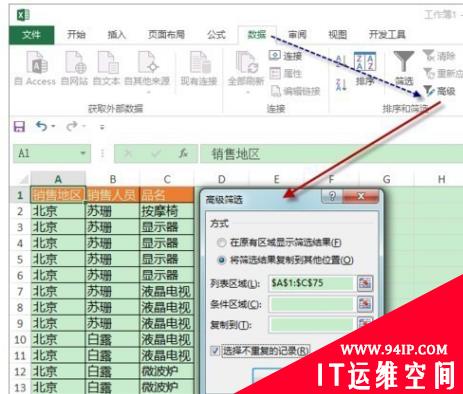Click cell 微波炉 in row 12
This screenshot has height=394, width=463.
(x=167, y=371)
